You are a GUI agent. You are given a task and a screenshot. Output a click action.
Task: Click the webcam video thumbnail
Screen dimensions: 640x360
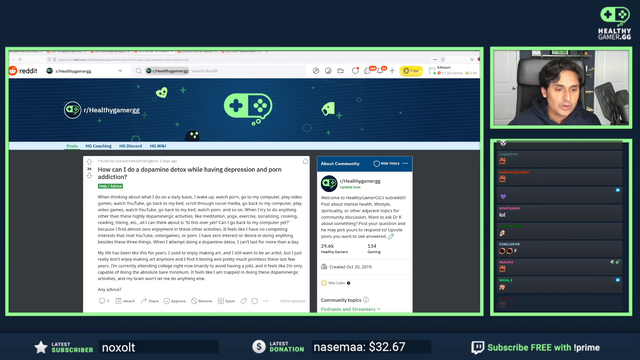pyautogui.click(x=561, y=87)
